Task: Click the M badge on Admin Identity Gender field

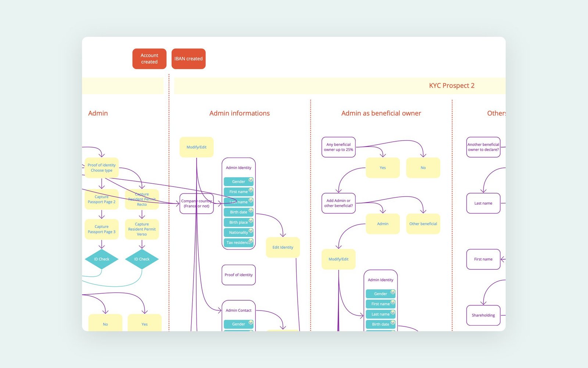Action: [x=251, y=180]
